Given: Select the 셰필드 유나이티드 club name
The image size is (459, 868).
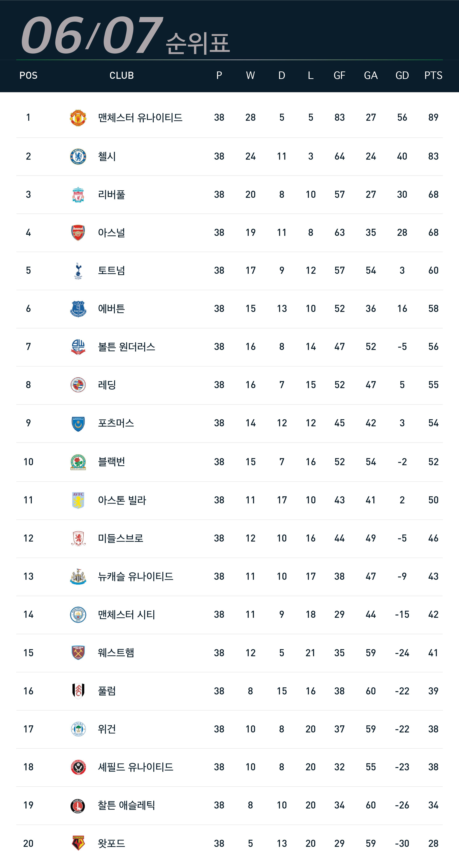Looking at the screenshot, I should 135,767.
